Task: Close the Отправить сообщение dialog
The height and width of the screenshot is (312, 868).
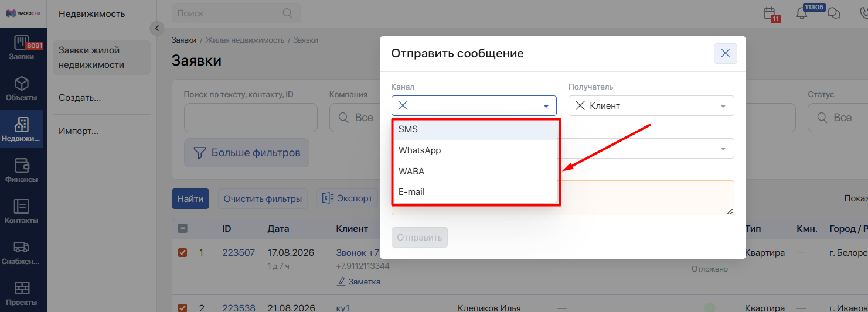Action: pyautogui.click(x=725, y=53)
